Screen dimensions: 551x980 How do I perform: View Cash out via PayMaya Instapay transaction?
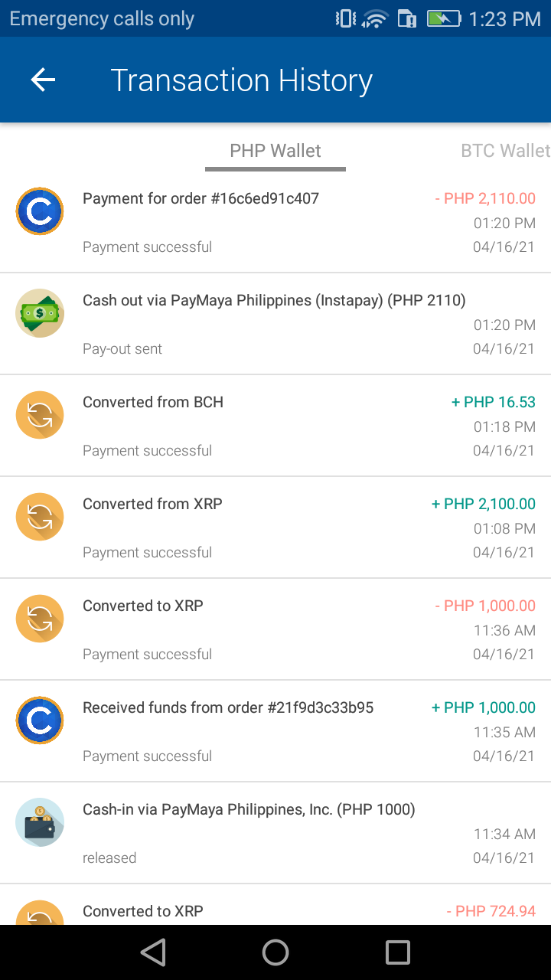pyautogui.click(x=275, y=324)
